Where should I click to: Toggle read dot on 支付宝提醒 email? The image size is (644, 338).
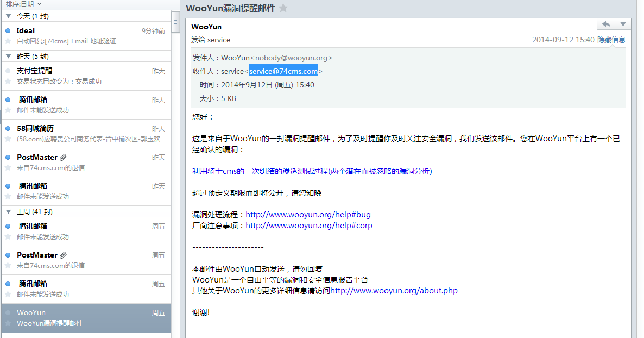point(8,71)
